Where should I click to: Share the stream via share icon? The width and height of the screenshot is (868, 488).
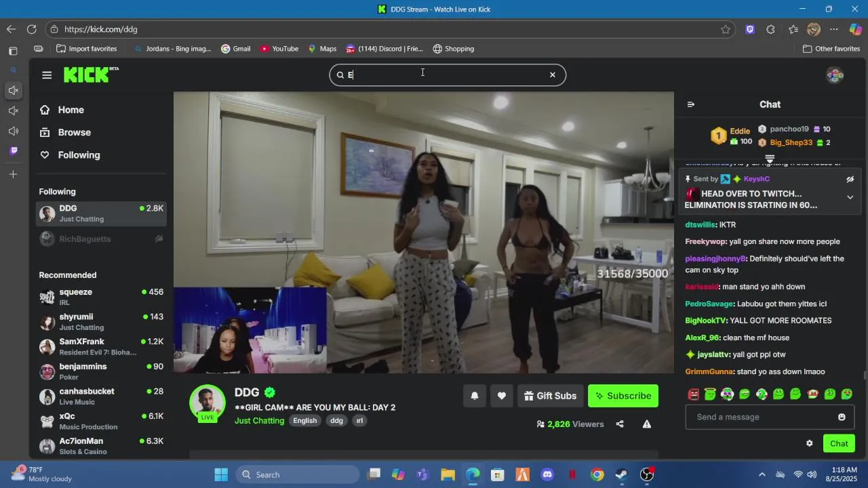pyautogui.click(x=620, y=424)
